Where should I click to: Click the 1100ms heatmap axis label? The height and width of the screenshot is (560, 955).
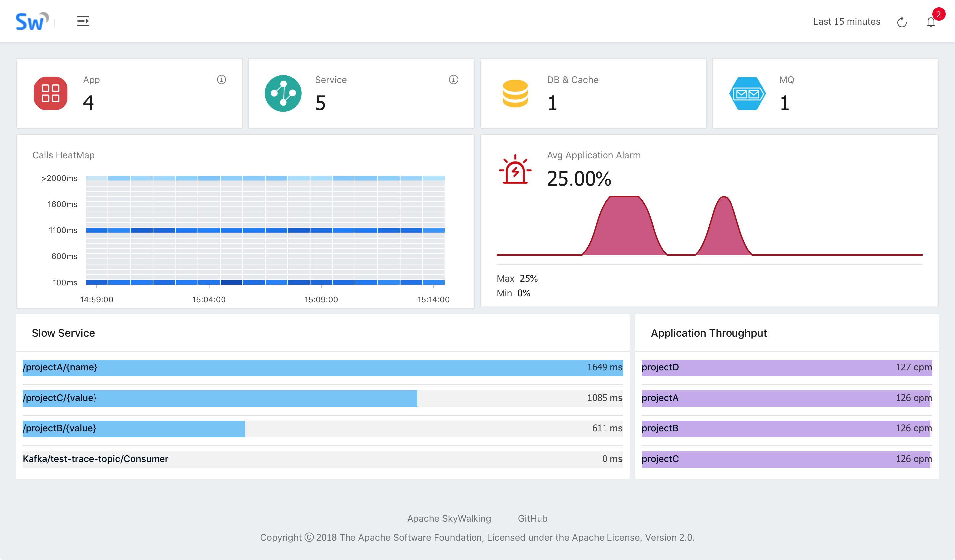point(63,230)
